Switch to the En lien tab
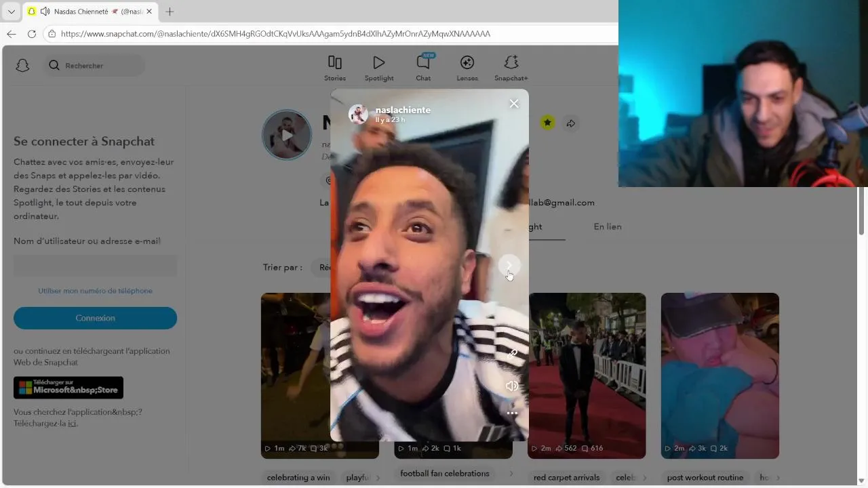868x488 pixels. (608, 226)
